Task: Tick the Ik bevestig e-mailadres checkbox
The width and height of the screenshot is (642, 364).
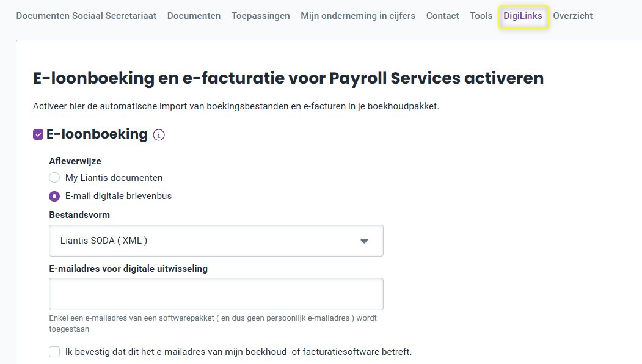Action: click(x=54, y=352)
